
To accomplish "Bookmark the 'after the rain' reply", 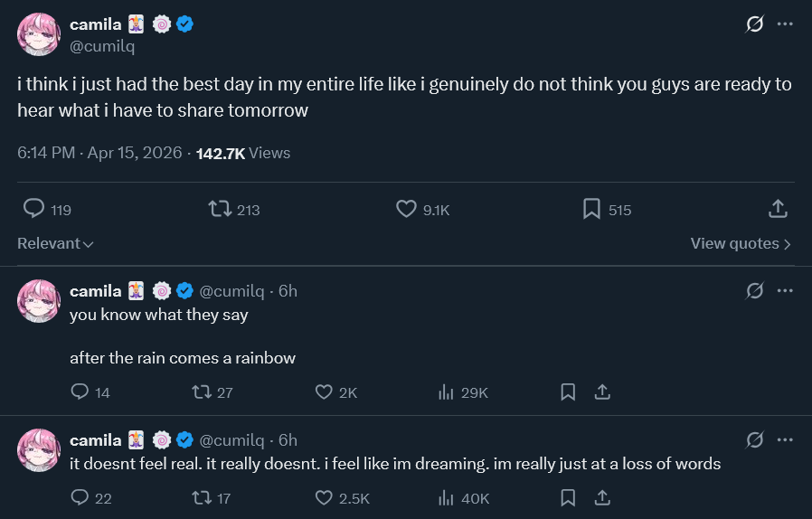I will point(568,392).
